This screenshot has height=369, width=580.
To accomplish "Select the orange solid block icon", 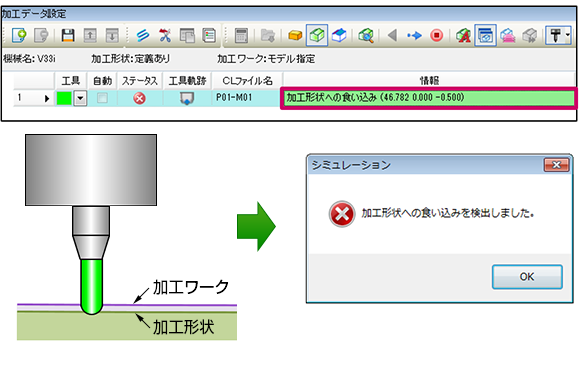I will [295, 35].
